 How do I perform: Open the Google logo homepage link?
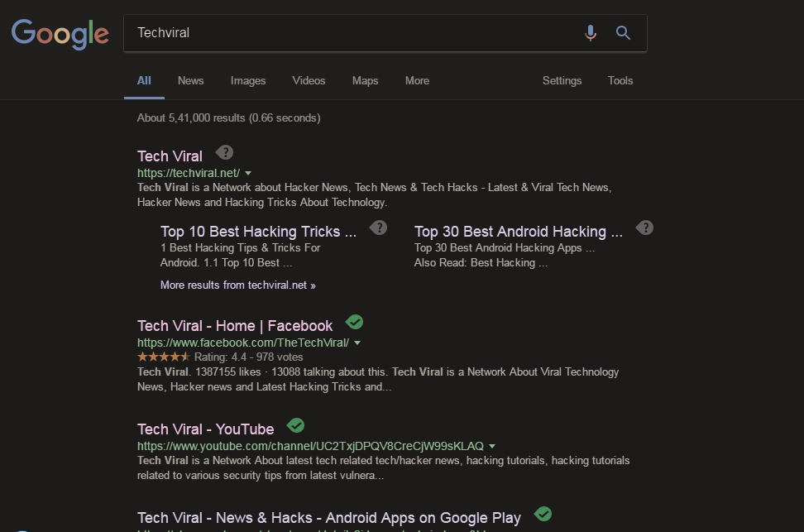(60, 34)
